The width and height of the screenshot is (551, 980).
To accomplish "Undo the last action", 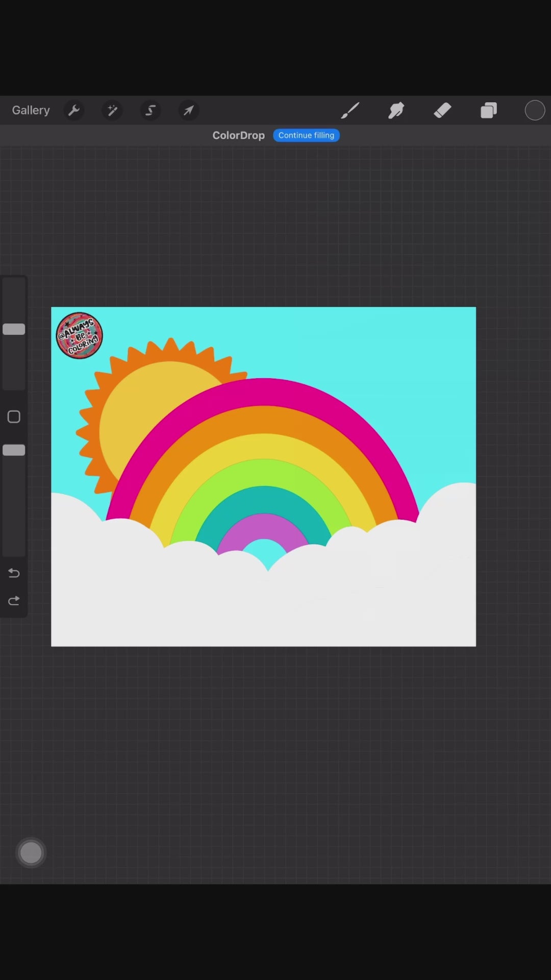I will 14,573.
